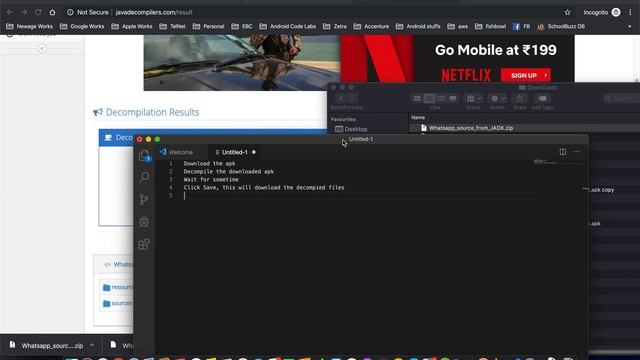The width and height of the screenshot is (640, 360).
Task: Open Finder Group dropdown
Action: coord(473,98)
